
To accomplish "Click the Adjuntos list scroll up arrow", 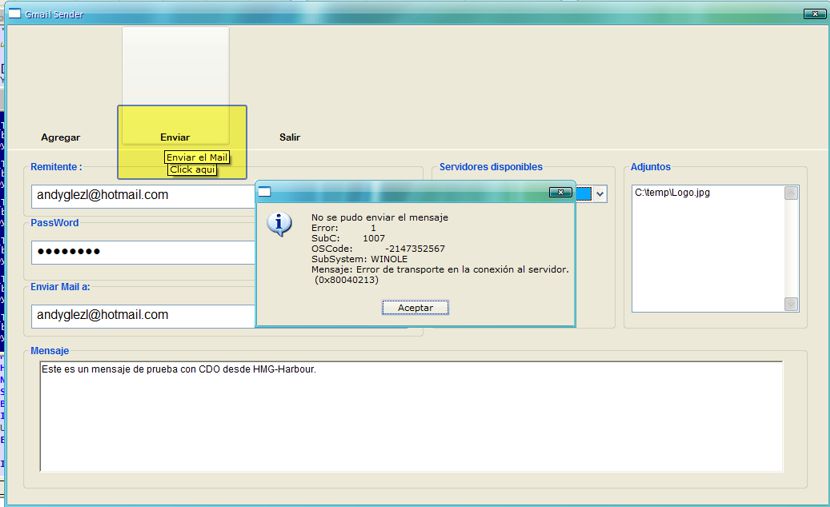I will [791, 193].
